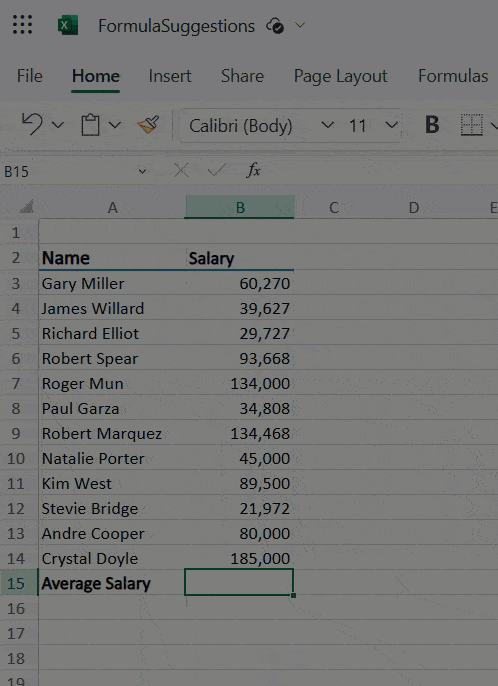Switch to the Insert tab
498x686 pixels.
(170, 76)
